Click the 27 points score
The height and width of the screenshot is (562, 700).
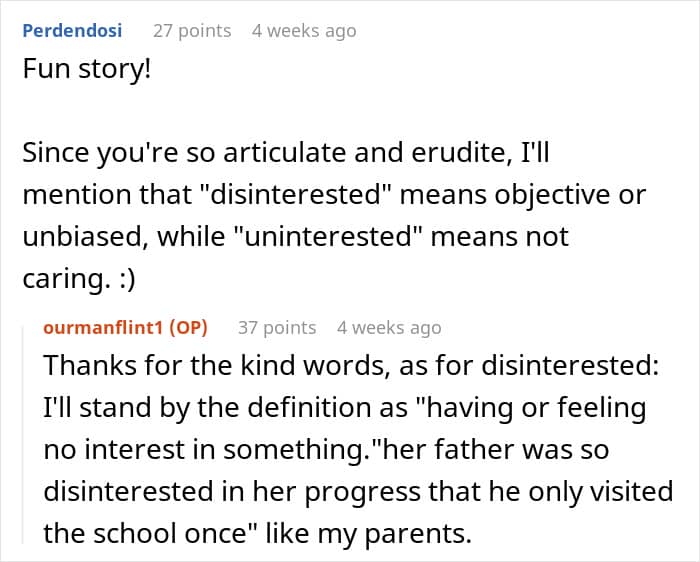[x=191, y=31]
